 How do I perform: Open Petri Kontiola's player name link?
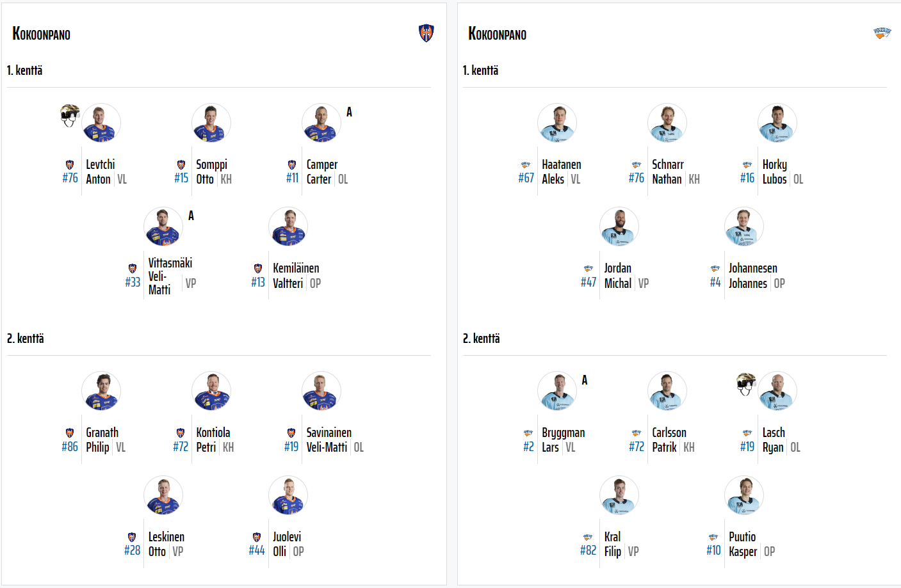[213, 440]
